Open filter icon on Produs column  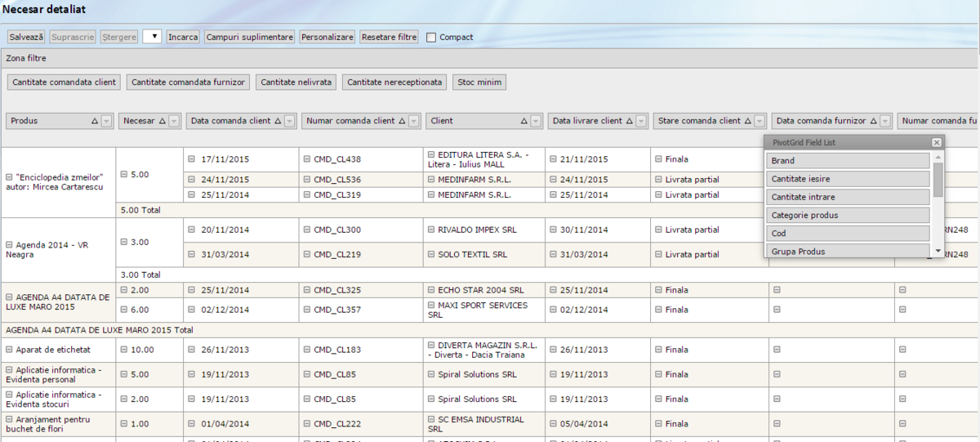[x=107, y=121]
